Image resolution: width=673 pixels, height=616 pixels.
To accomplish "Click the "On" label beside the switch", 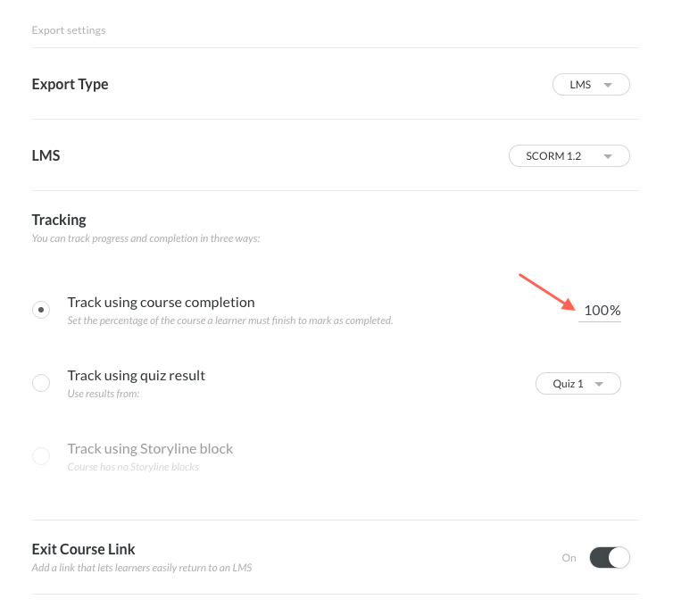I will (x=569, y=558).
